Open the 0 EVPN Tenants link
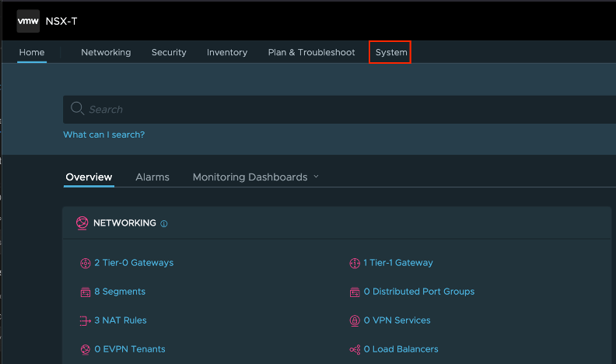The height and width of the screenshot is (364, 616). (x=129, y=349)
